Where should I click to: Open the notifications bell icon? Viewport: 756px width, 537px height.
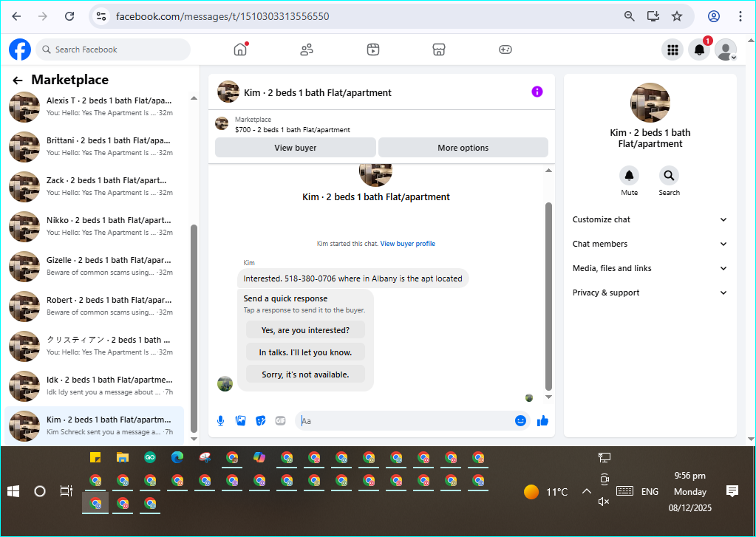699,49
